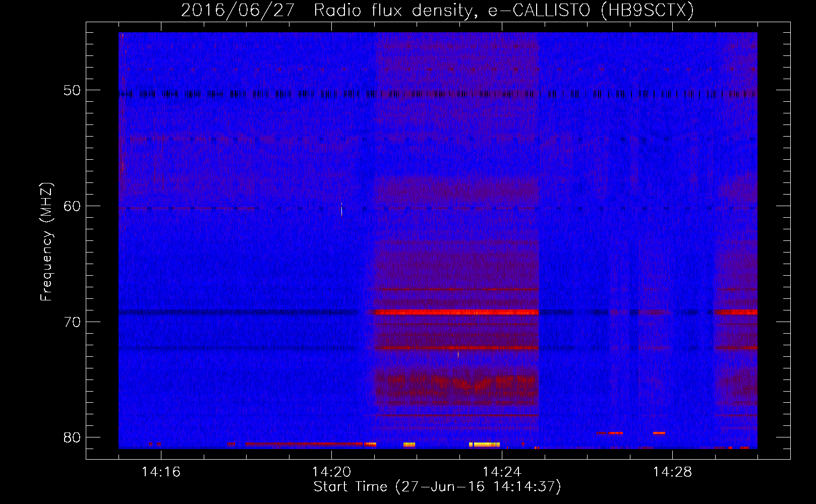Click the 'Start Time (27-Jun-16 14:14:37)' label

pos(437,487)
